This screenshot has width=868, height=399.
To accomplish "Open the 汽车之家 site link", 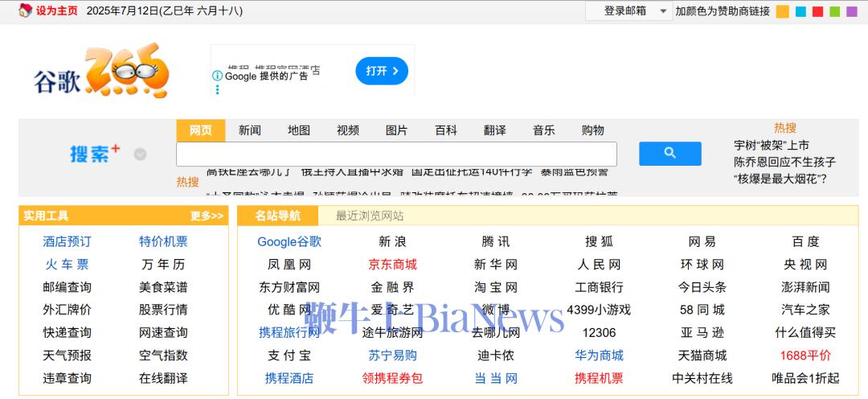I will 805,310.
